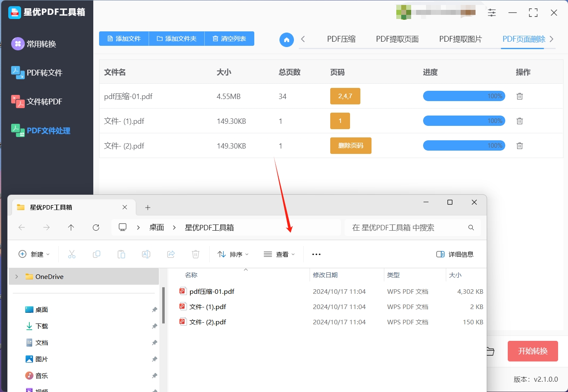Open 新建 dropdown in Explorer
This screenshot has height=392, width=568.
point(34,254)
